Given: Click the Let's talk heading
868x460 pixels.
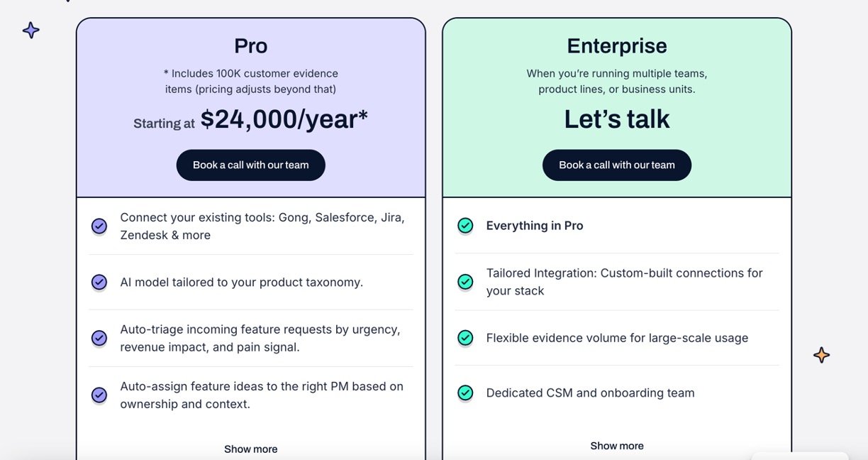Looking at the screenshot, I should point(617,119).
